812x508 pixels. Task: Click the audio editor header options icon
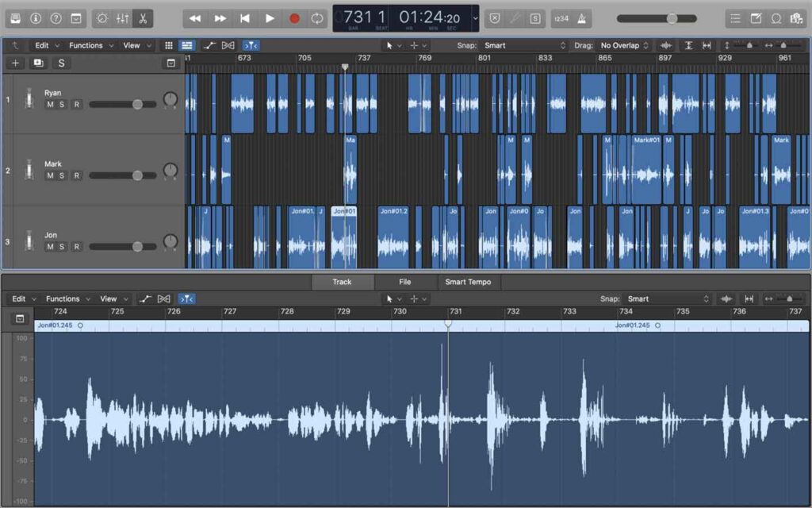(x=20, y=318)
